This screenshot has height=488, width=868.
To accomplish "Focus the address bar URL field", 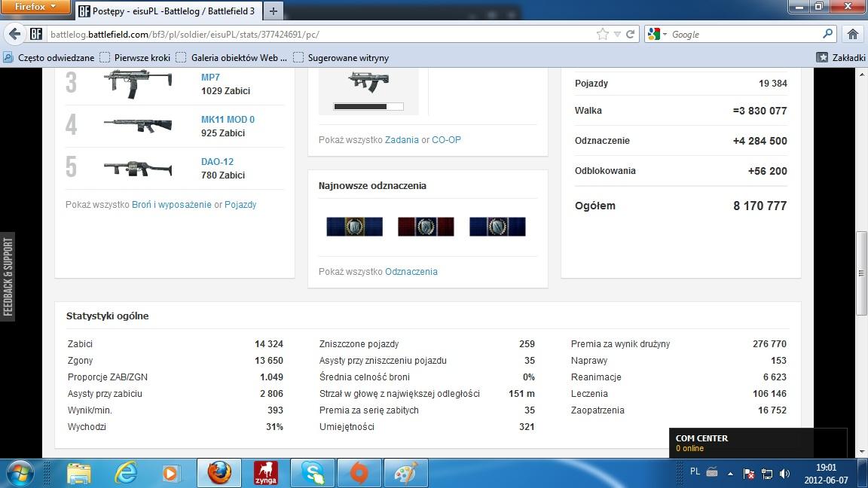I will [321, 35].
